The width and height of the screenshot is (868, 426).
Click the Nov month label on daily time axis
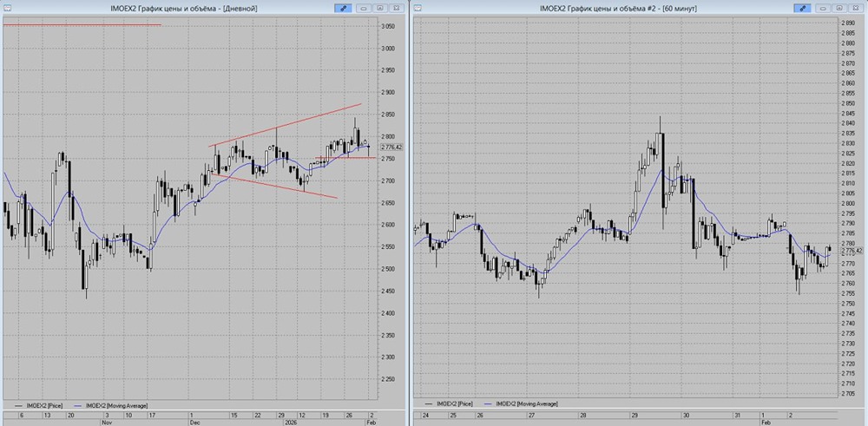(x=106, y=422)
